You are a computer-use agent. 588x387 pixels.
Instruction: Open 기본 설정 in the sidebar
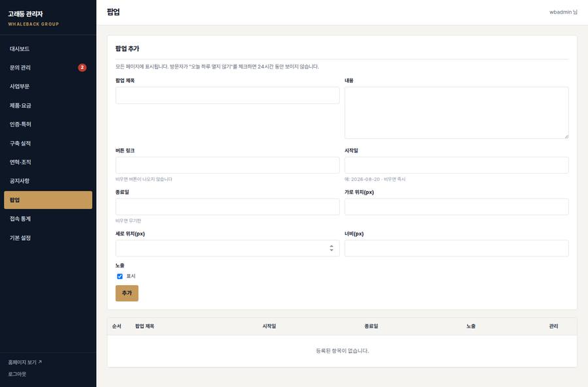point(48,238)
